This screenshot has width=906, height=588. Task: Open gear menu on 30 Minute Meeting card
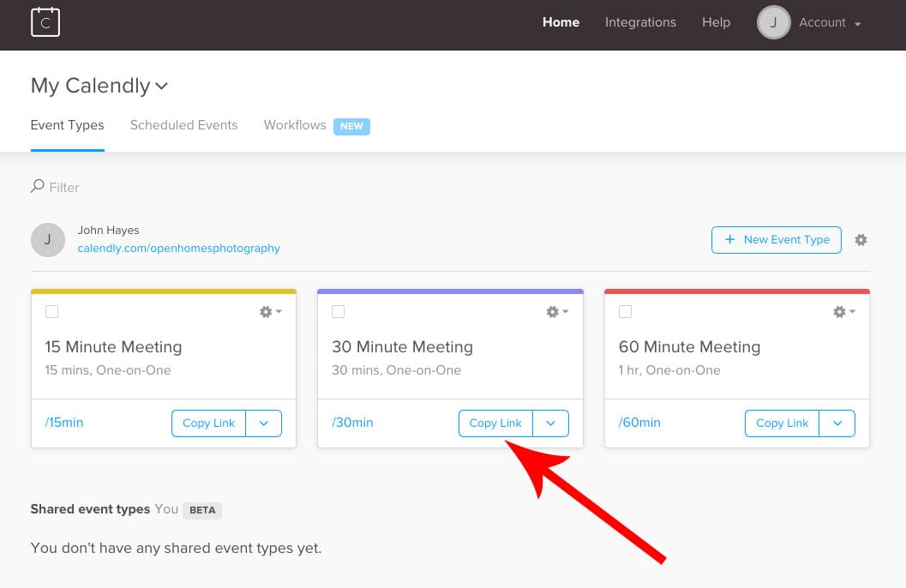557,312
